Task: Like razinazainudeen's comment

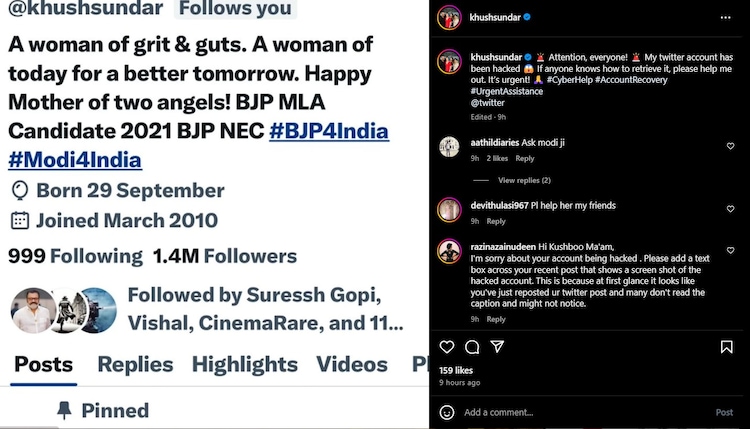Action: point(730,247)
